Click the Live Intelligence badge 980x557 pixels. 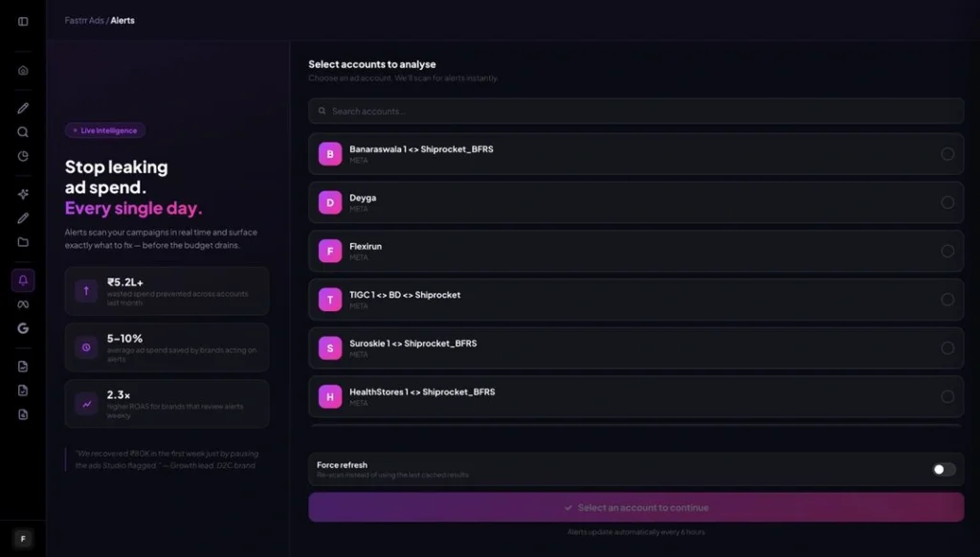pos(105,131)
